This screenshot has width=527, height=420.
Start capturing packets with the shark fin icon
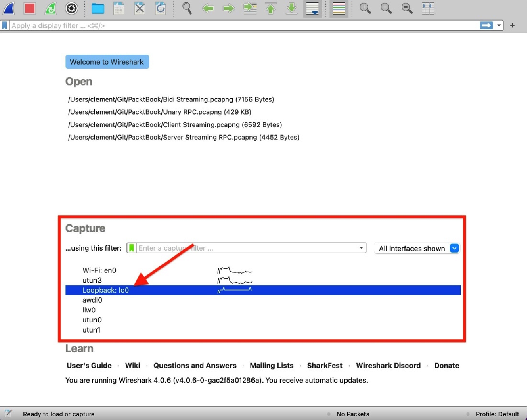click(9, 8)
